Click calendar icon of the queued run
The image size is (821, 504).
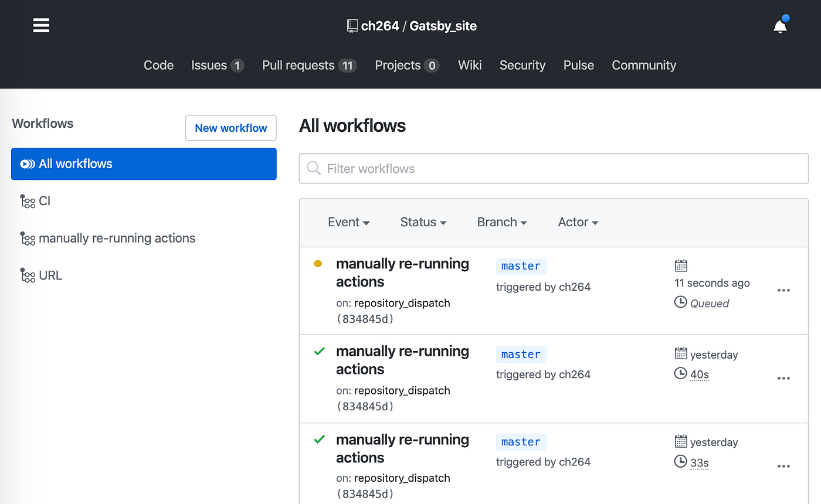[x=681, y=265]
